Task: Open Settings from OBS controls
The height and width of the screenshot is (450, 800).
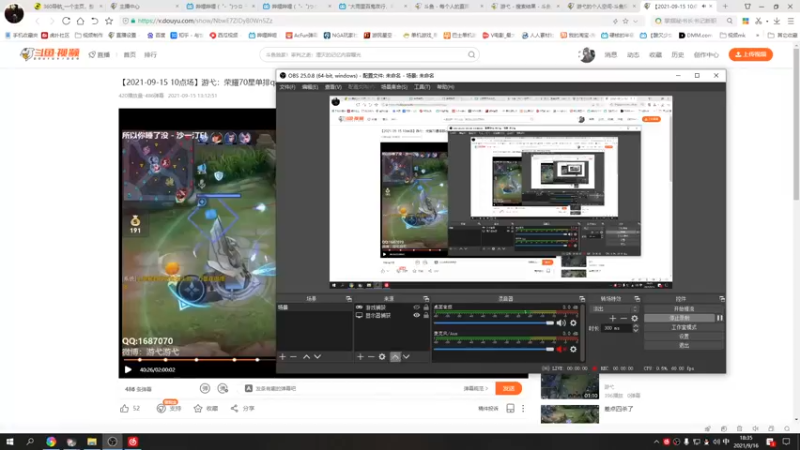Action: tap(684, 336)
